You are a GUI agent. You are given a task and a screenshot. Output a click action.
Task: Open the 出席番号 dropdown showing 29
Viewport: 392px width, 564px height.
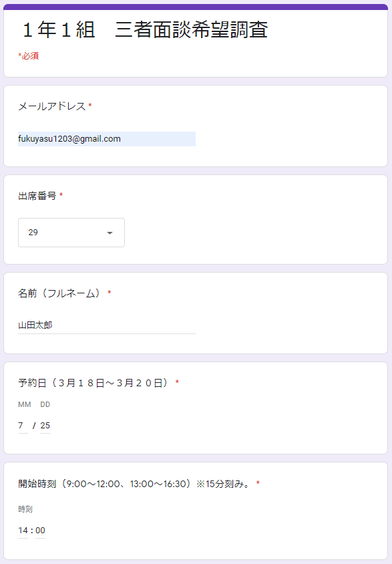point(71,233)
